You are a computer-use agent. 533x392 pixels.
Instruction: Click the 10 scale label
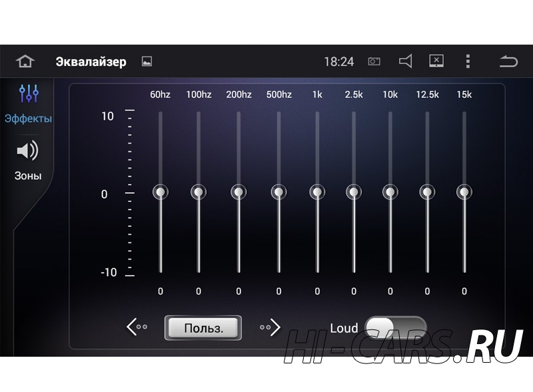pyautogui.click(x=107, y=116)
